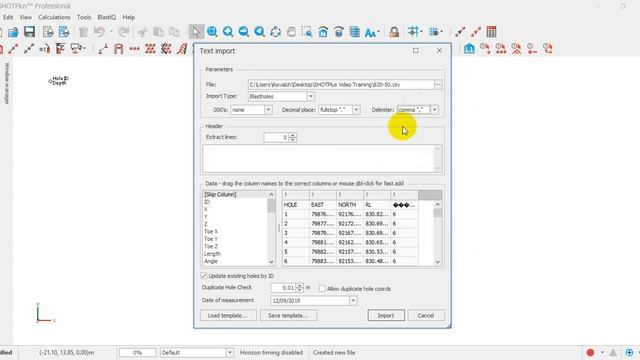Screen dimensions: 640x360
Task: Open the Decimal place 'fullstop' dropdown
Action: [356, 110]
